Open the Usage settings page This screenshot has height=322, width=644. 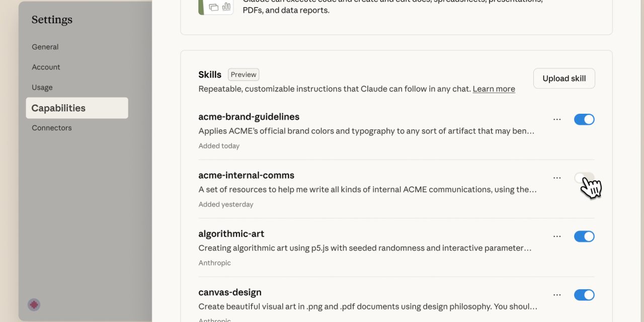(42, 87)
